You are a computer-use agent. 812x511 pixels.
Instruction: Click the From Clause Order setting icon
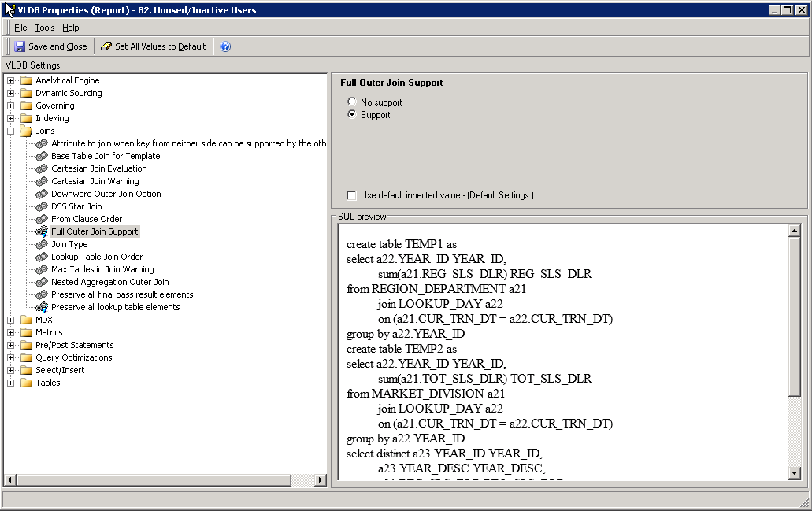[41, 219]
